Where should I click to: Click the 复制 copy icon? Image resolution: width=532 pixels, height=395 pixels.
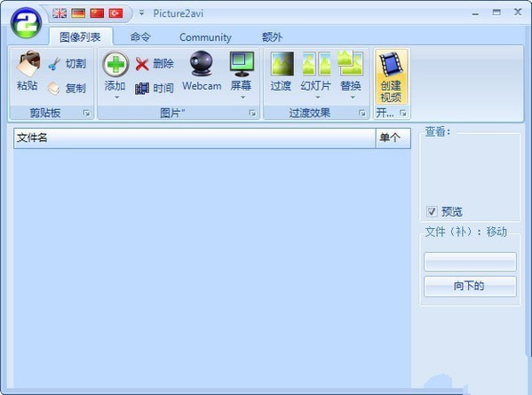point(54,88)
